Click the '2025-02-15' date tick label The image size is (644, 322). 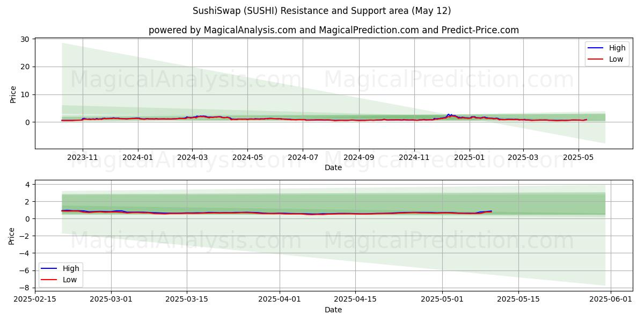coord(35,299)
